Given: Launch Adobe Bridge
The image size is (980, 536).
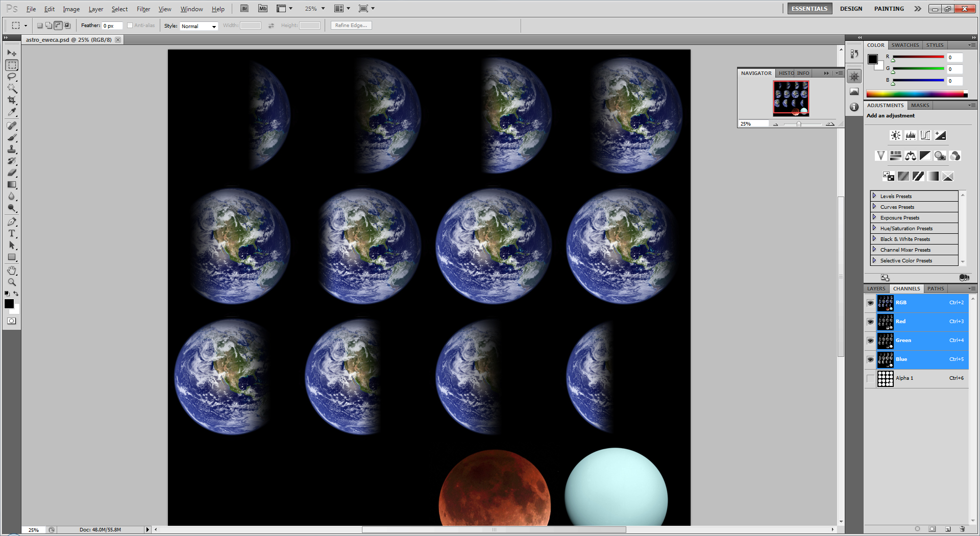Looking at the screenshot, I should (x=244, y=9).
